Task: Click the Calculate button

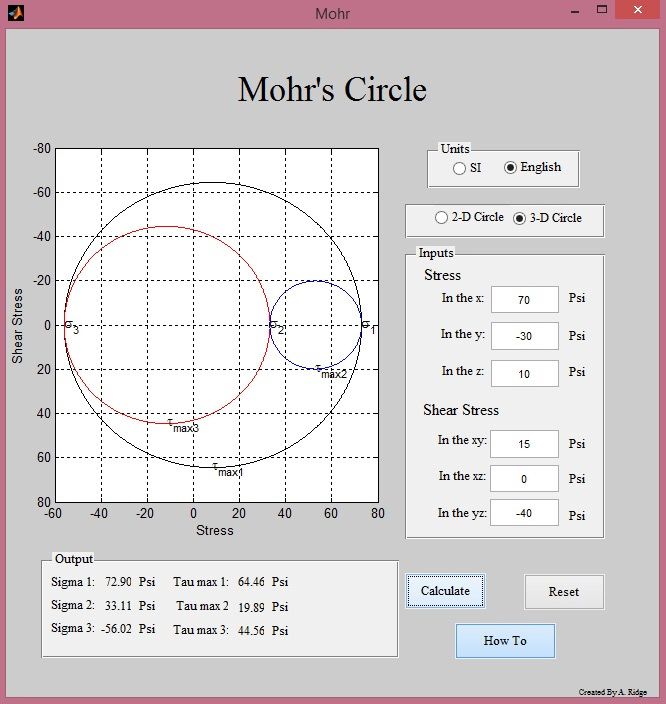Action: click(445, 591)
